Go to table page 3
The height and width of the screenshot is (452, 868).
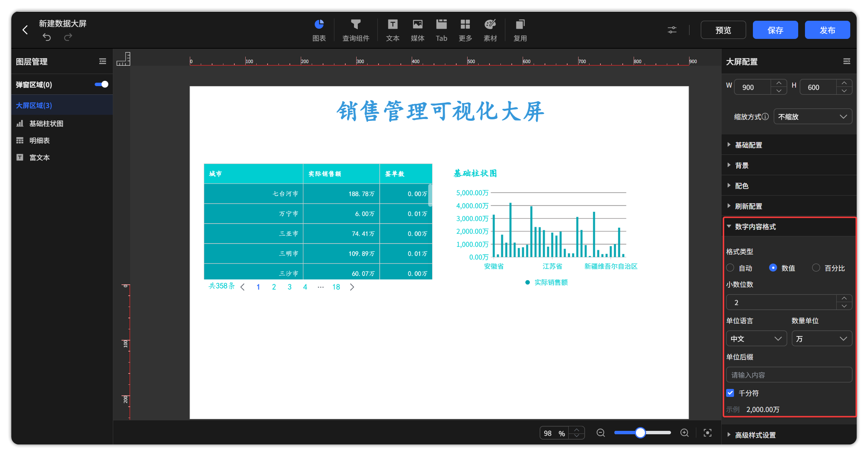tap(289, 287)
